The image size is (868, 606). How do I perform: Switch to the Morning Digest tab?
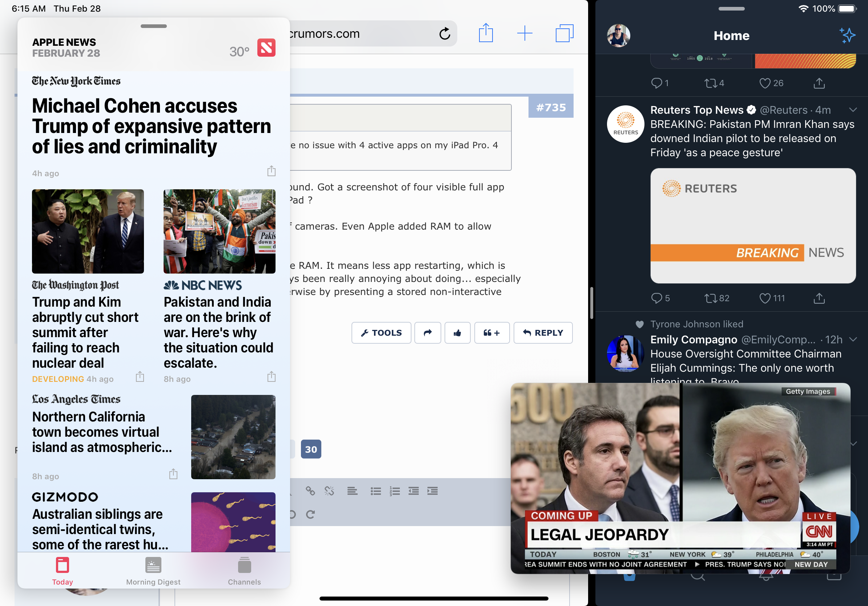(153, 571)
